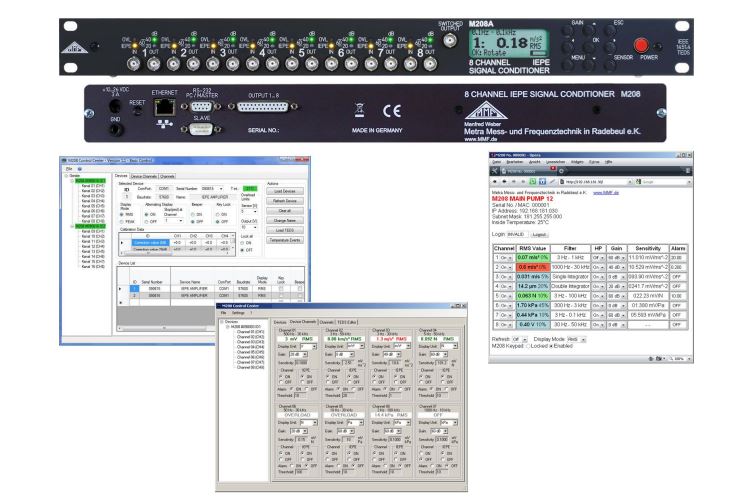Viewport: 755px width, 500px height.
Task: Select RMS display mode radio button
Action: tap(122, 214)
